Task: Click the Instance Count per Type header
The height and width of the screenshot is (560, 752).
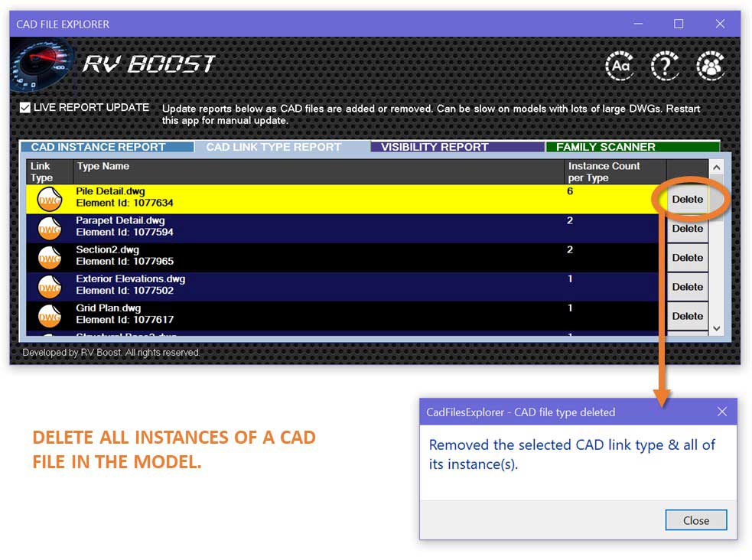Action: coord(615,171)
